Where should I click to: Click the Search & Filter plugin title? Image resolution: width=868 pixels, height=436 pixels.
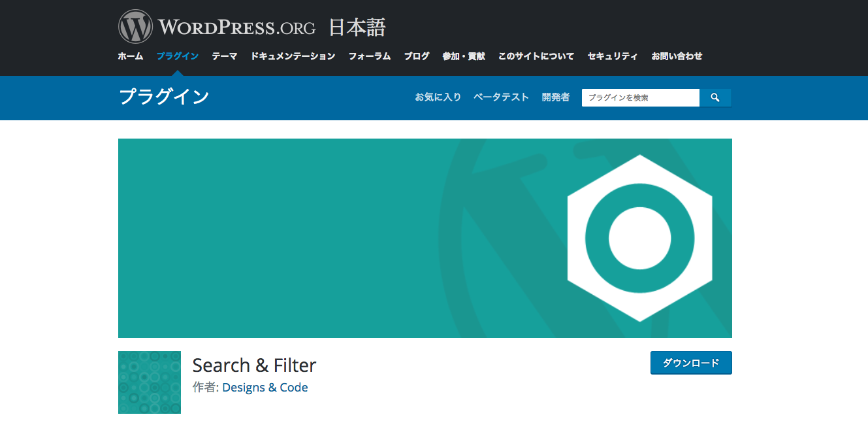[255, 365]
